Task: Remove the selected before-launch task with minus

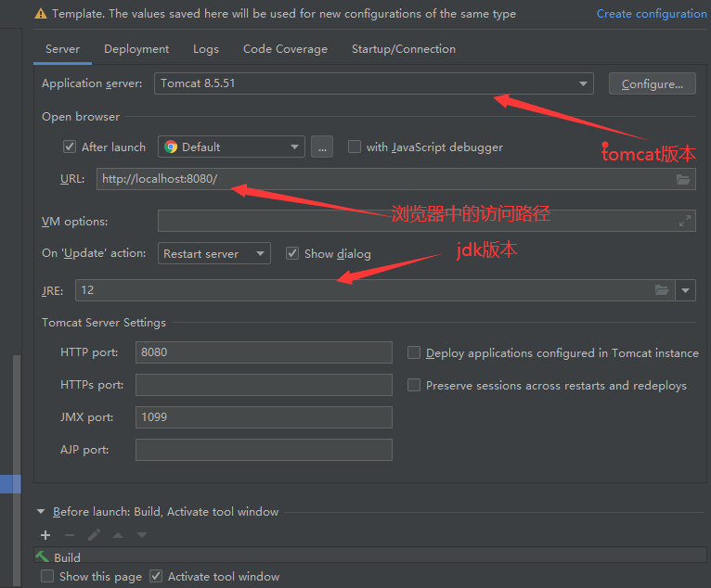Action: point(70,535)
